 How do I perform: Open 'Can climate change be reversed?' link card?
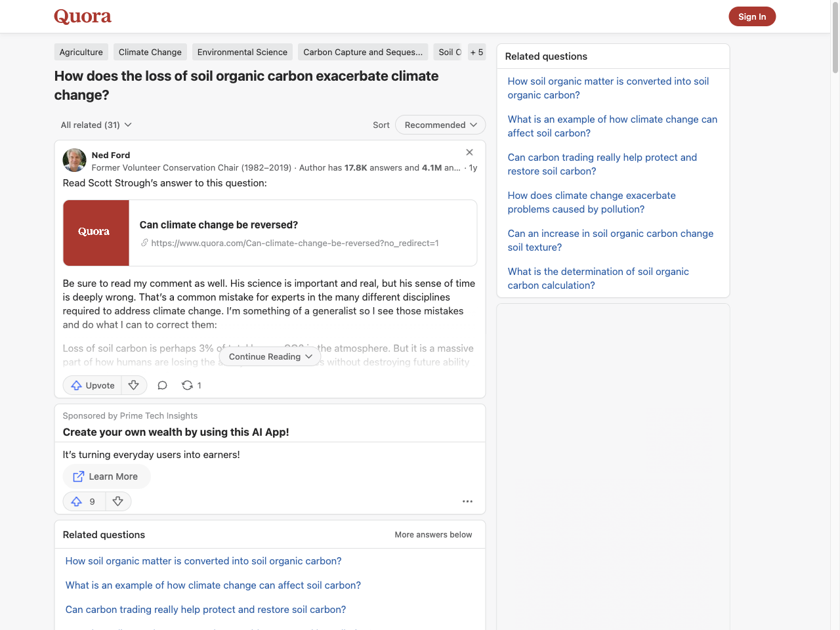(270, 233)
